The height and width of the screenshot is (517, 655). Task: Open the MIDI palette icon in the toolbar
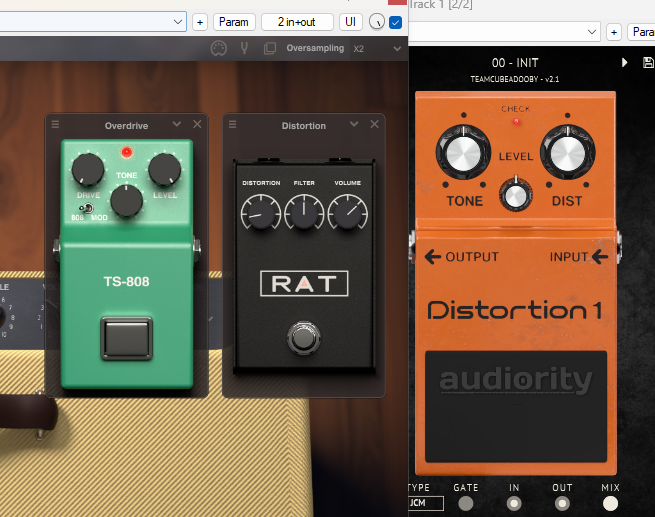click(219, 48)
